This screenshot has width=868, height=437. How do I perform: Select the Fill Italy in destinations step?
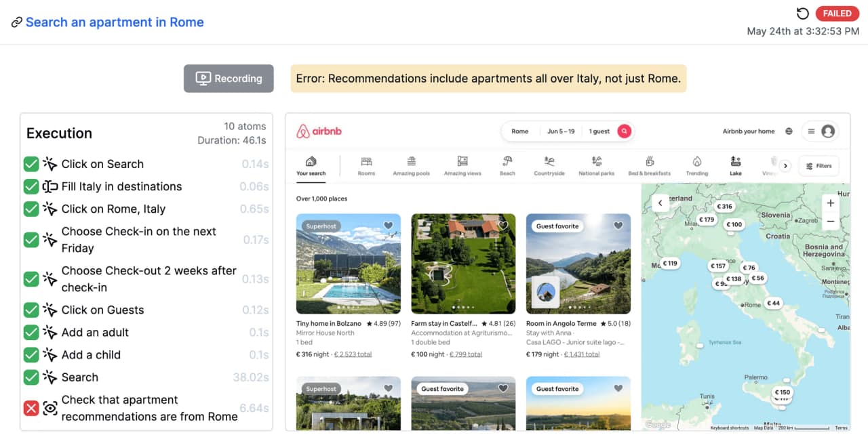point(146,186)
